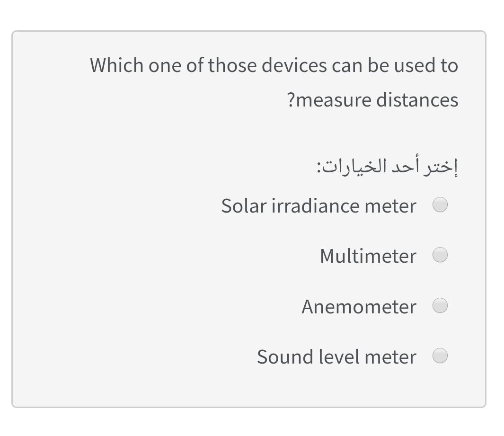
Task: Select the Solar irradiance meter radio button
Action: 440,205
